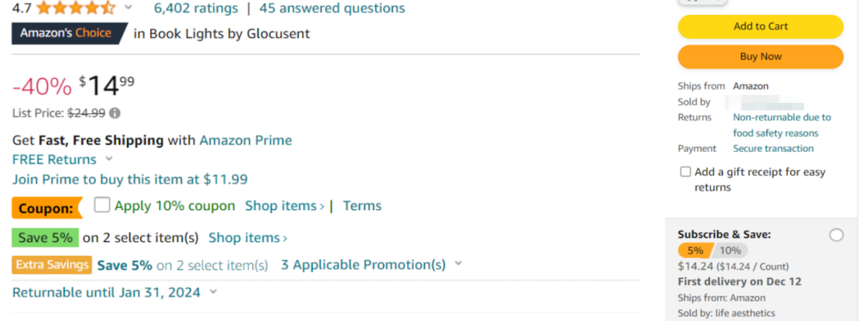This screenshot has height=321, width=868.
Task: Open 45 answered questions link
Action: click(332, 8)
